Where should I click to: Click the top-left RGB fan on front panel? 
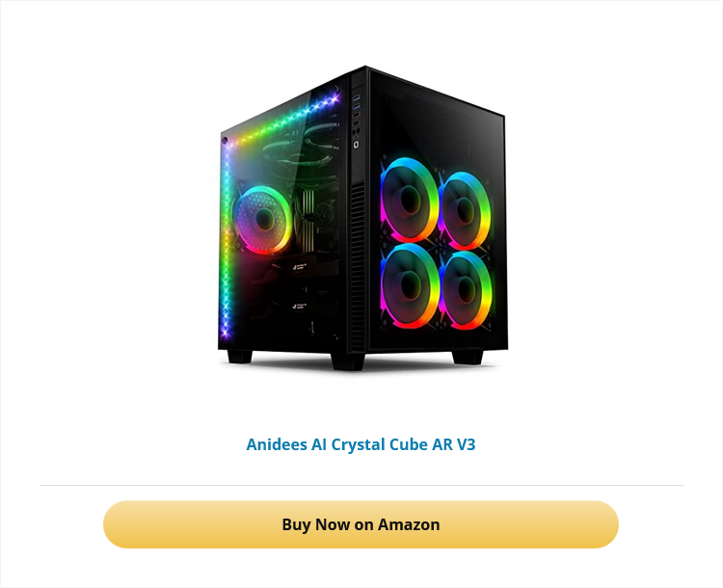pyautogui.click(x=408, y=200)
